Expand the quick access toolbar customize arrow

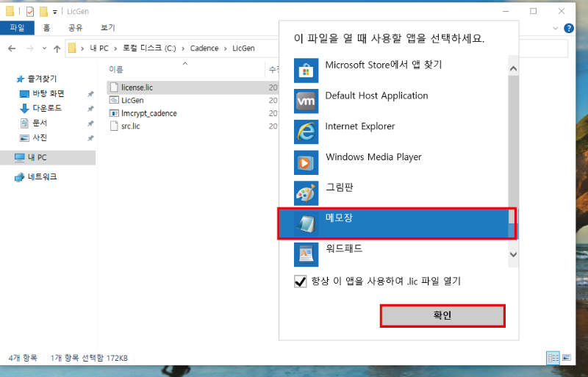pyautogui.click(x=54, y=12)
